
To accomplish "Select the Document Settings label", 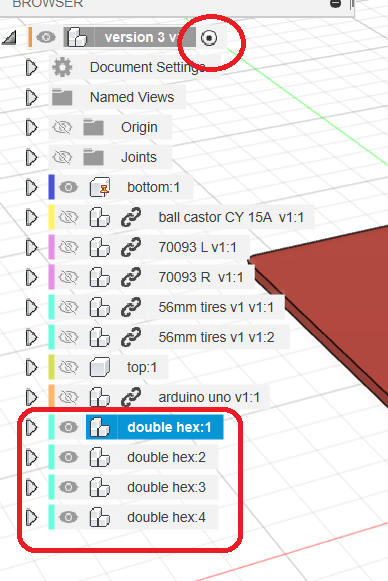I will (147, 67).
